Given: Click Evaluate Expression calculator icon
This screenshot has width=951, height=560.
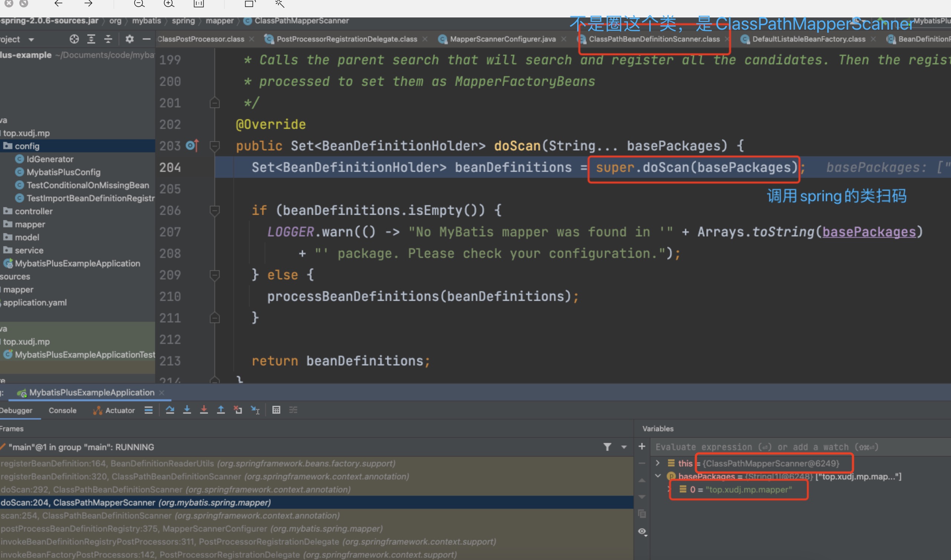Looking at the screenshot, I should (276, 410).
